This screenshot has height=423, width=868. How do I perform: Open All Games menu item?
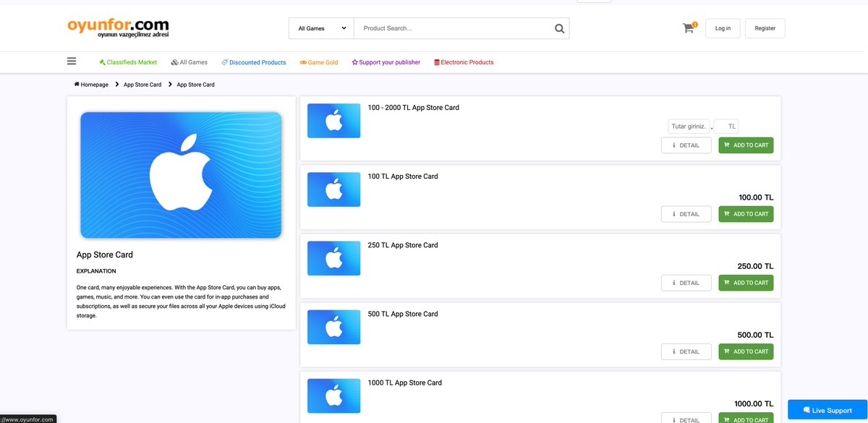tap(189, 62)
